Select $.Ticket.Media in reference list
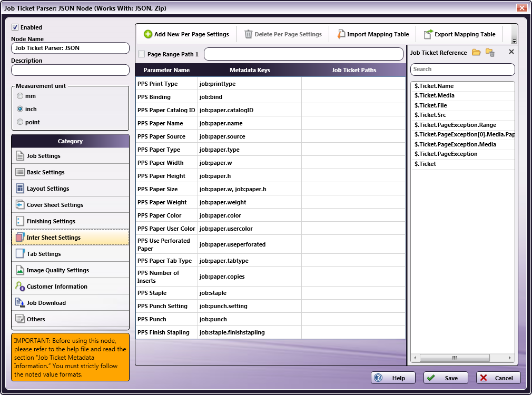 pyautogui.click(x=462, y=95)
